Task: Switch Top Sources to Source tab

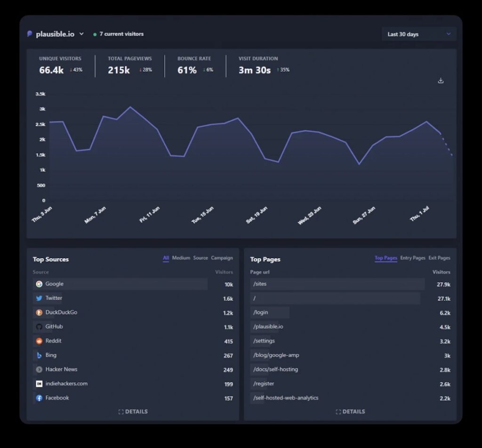Action: pyautogui.click(x=201, y=258)
